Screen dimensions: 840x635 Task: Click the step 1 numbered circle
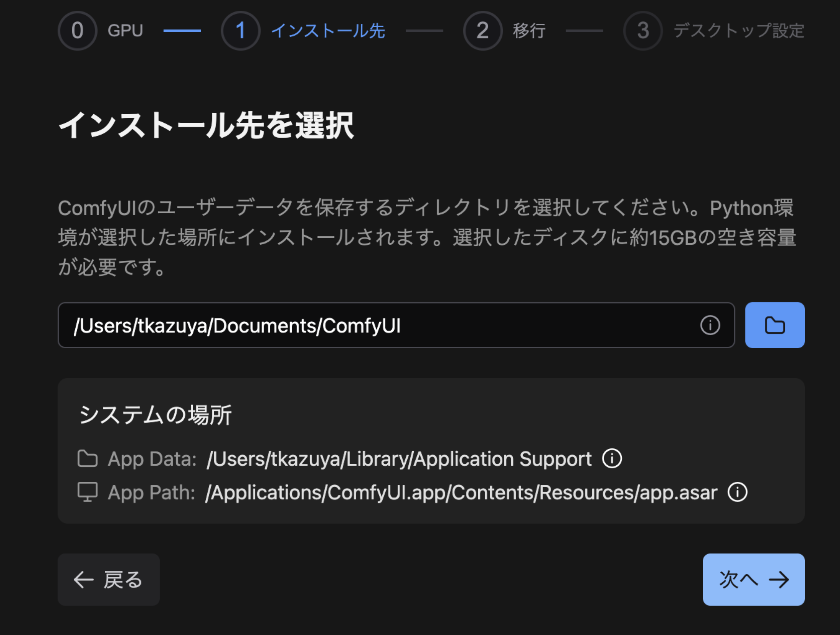click(240, 31)
